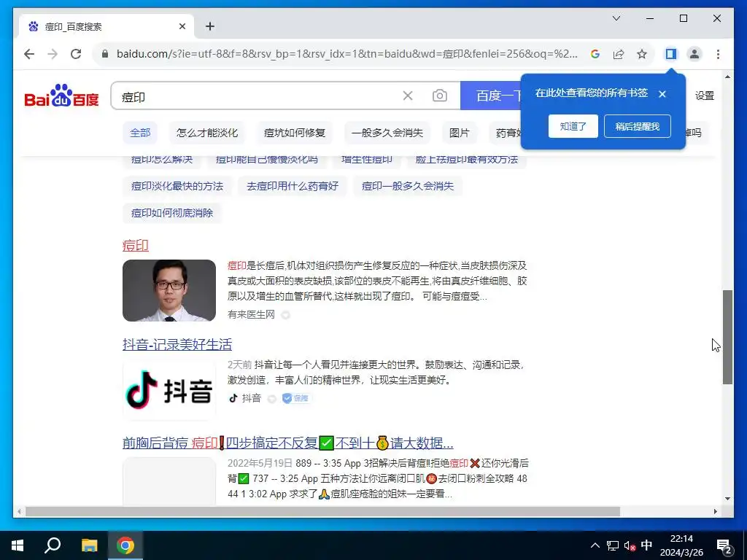Open the Chrome profile avatar
The height and width of the screenshot is (560, 747).
tap(694, 54)
